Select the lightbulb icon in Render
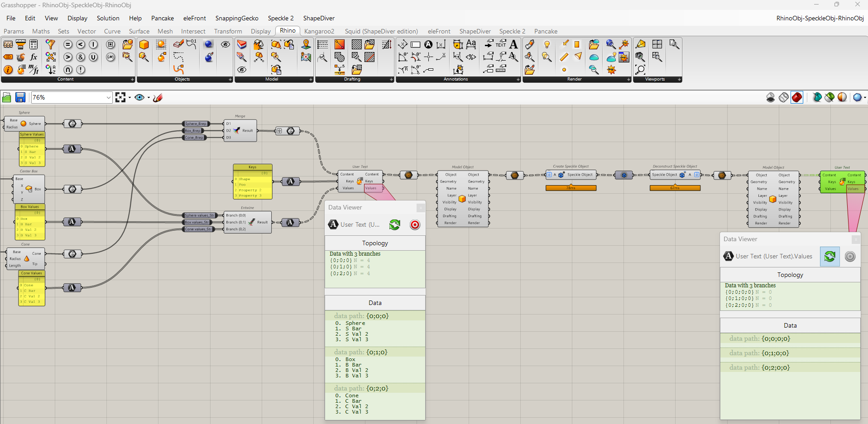868x424 pixels. [547, 44]
